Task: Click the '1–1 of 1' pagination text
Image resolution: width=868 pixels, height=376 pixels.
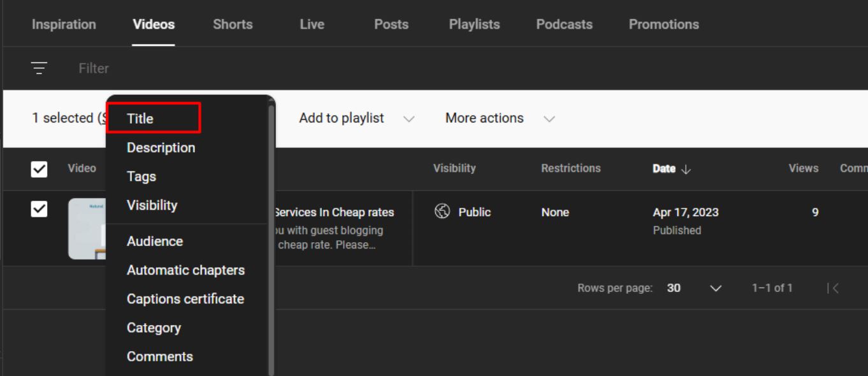Action: 772,288
